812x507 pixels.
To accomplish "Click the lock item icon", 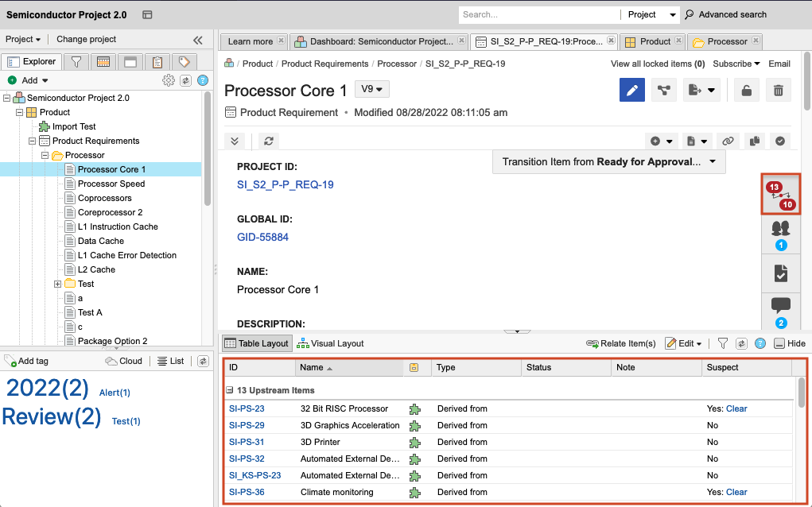I will click(x=746, y=90).
